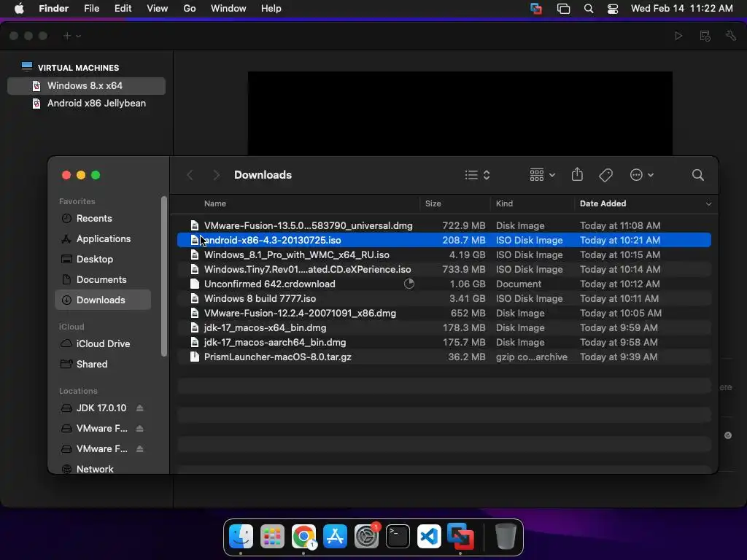Open the File menu

coord(91,9)
